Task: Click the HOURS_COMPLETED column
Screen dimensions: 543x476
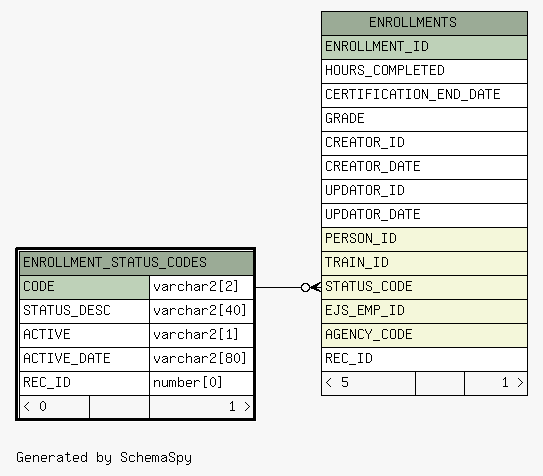Action: pos(424,71)
